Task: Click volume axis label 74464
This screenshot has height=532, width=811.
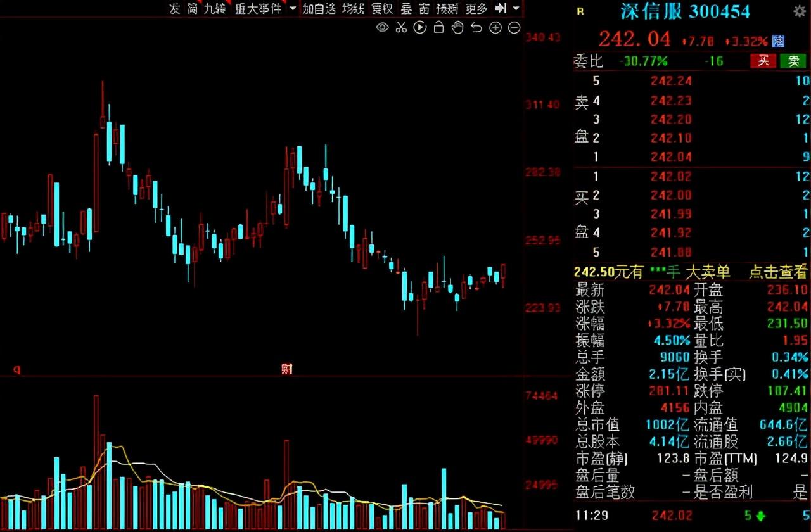Action: [542, 396]
